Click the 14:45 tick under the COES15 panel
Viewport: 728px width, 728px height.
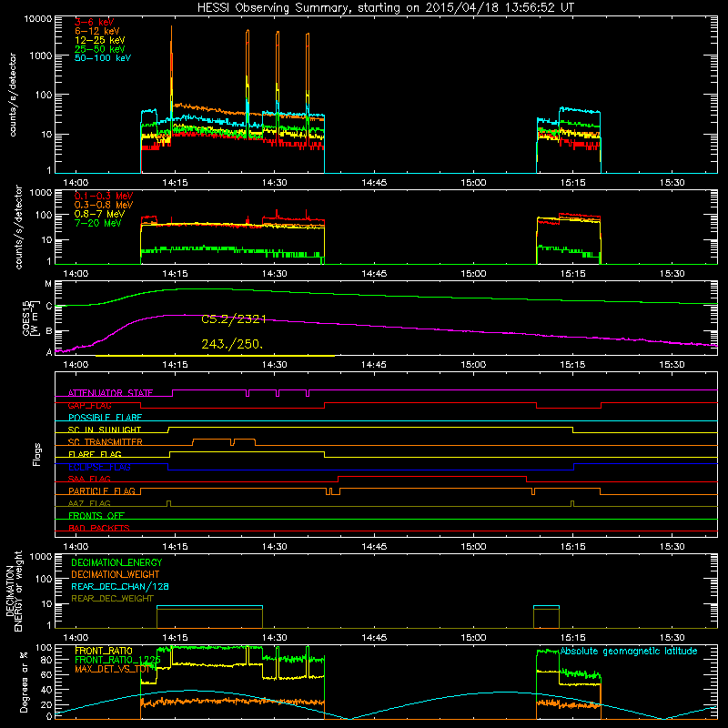[374, 365]
